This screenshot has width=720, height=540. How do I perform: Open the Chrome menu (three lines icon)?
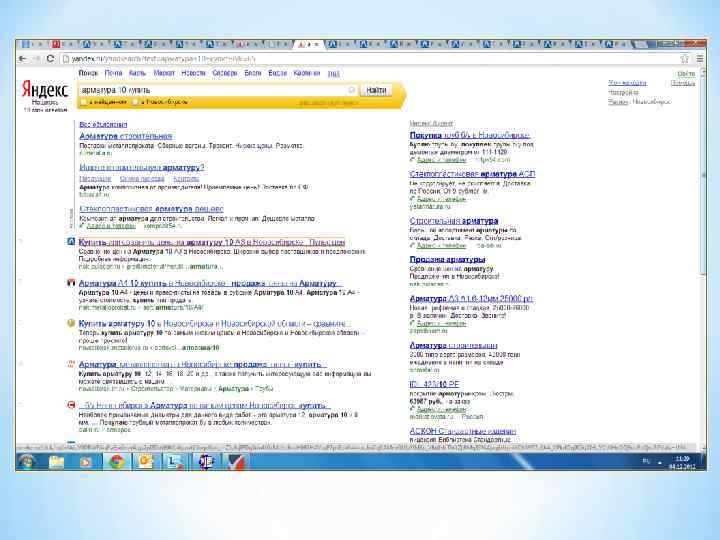tap(699, 59)
